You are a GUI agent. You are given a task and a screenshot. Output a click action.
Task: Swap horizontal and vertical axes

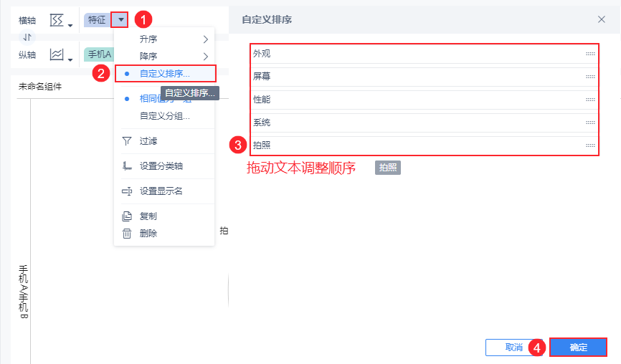[x=27, y=37]
